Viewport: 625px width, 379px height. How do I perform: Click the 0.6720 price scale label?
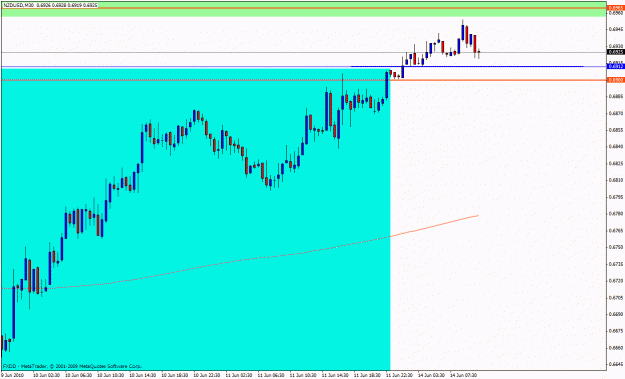coord(616,281)
